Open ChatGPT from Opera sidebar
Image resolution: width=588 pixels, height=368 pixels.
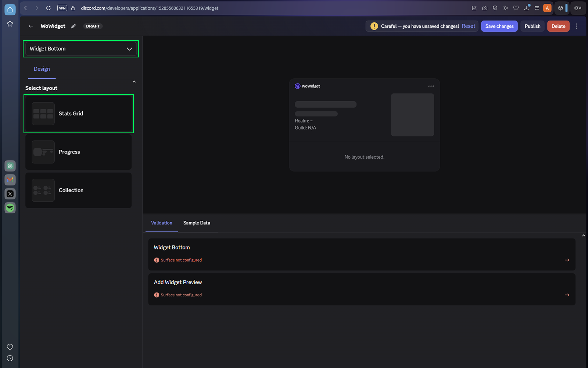10,166
